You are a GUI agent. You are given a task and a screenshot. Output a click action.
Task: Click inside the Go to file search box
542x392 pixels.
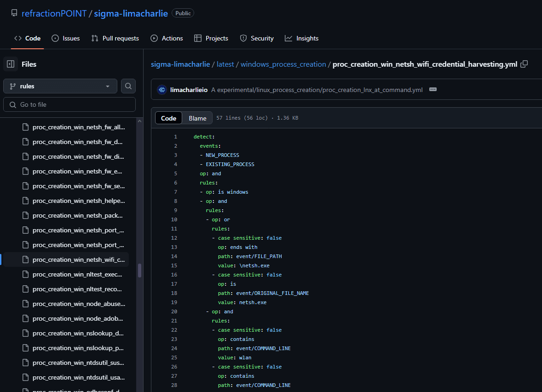click(69, 104)
